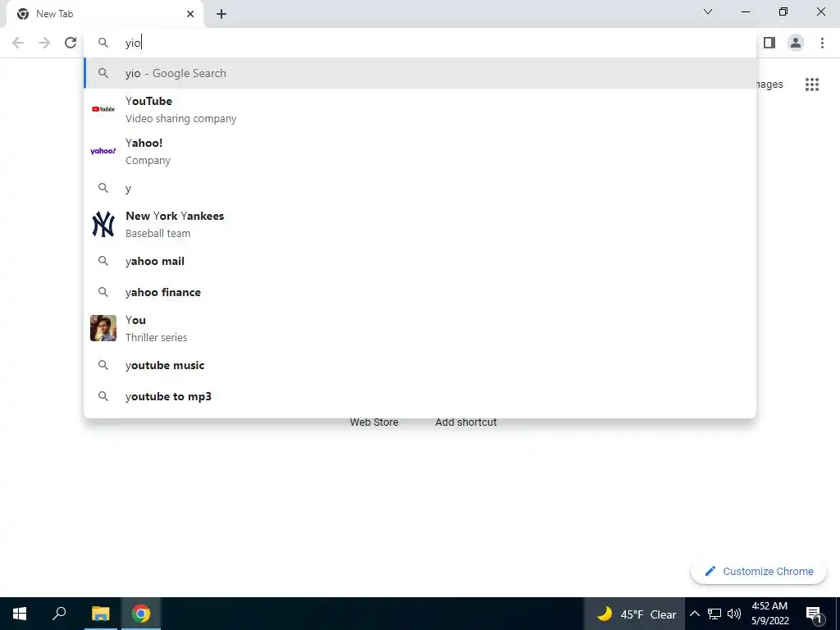Click the Add shortcut label

point(466,422)
